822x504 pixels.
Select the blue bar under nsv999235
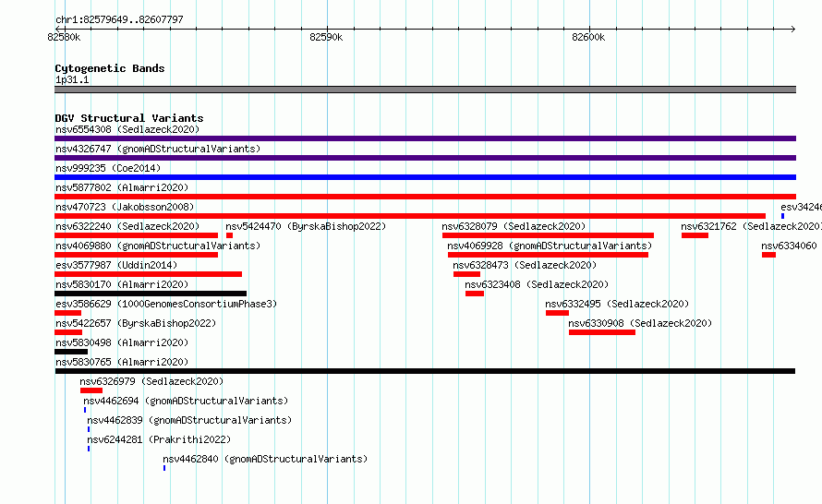click(x=425, y=177)
